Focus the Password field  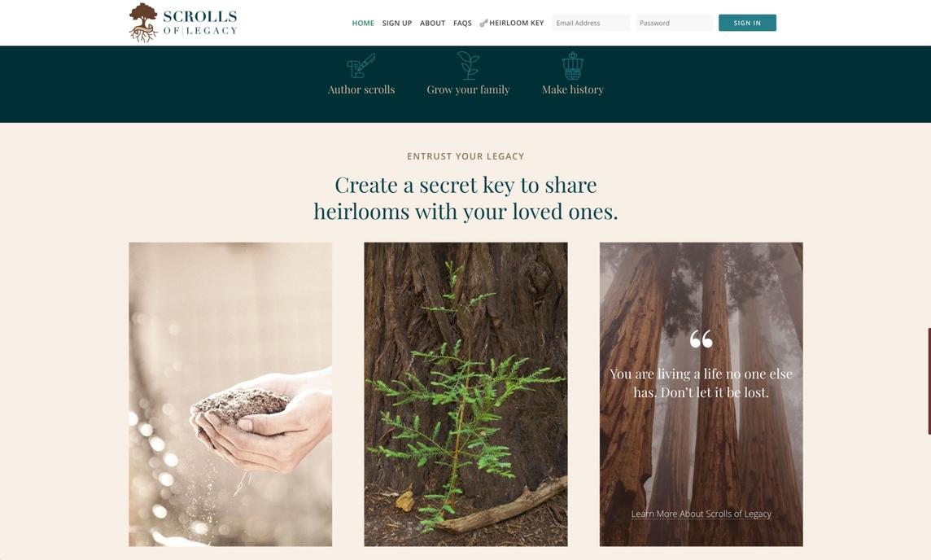point(674,23)
